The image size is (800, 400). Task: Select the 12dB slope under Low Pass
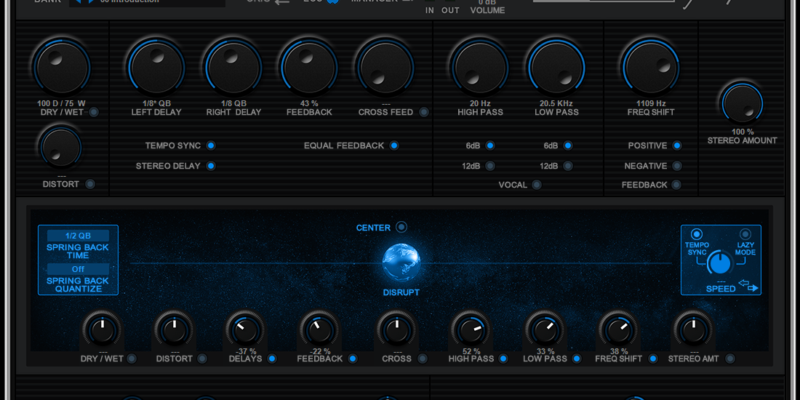[568, 166]
